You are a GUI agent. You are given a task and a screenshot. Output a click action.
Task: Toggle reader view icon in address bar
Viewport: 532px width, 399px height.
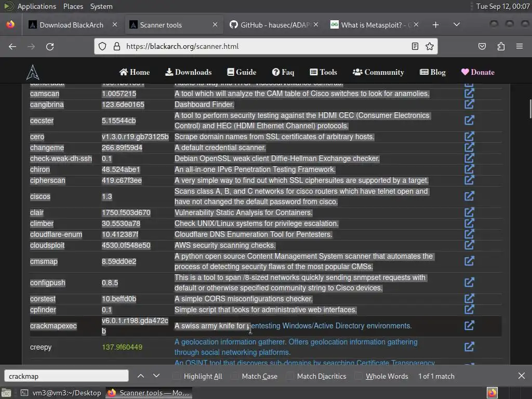[x=415, y=46]
